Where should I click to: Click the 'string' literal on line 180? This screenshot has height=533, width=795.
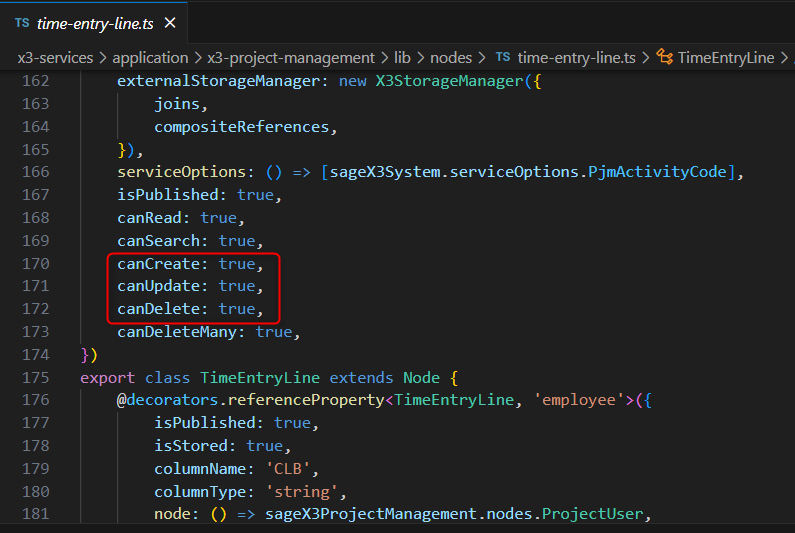coord(302,492)
